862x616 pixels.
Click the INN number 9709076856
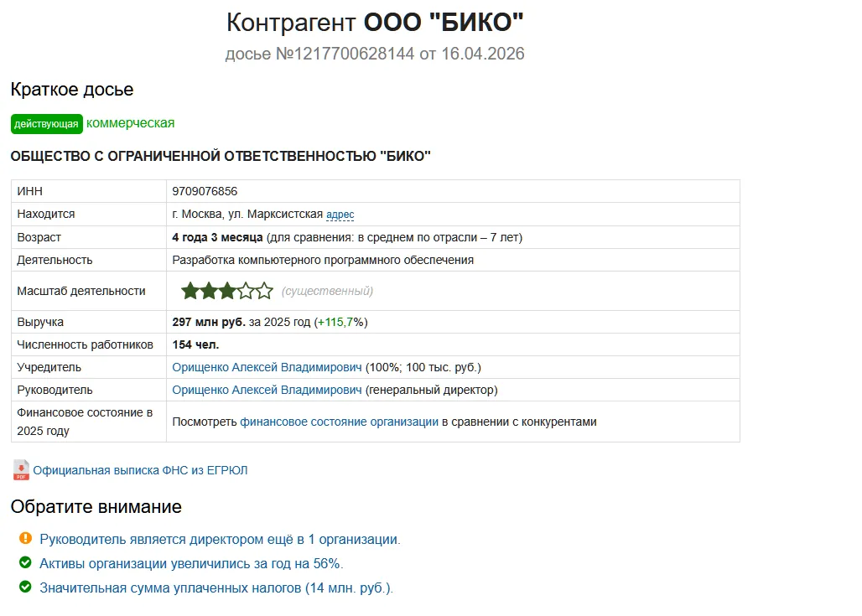pos(205,191)
